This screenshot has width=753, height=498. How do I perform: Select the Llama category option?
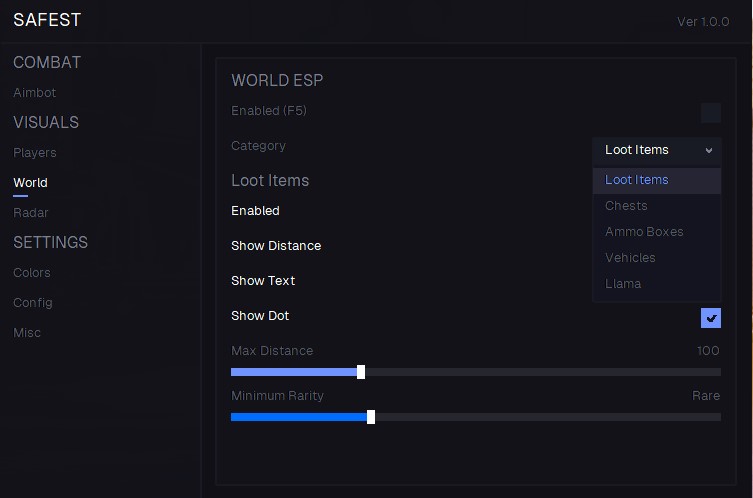tap(623, 284)
